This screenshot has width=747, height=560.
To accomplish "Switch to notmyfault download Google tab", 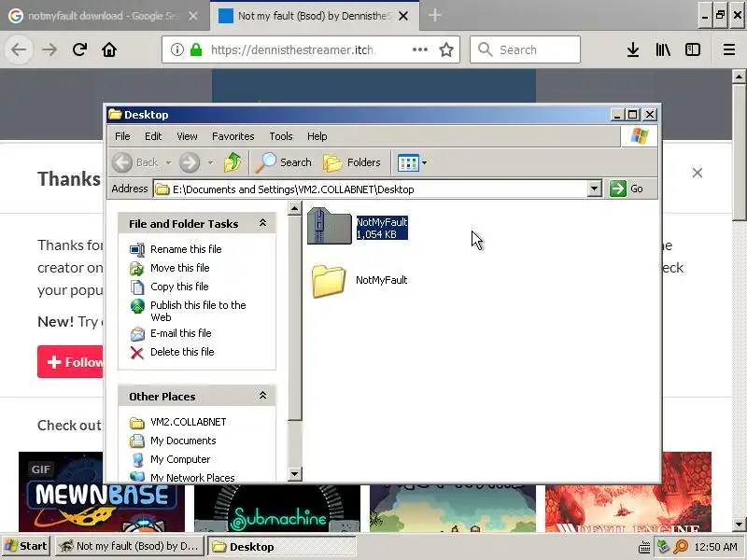I will pyautogui.click(x=103, y=16).
